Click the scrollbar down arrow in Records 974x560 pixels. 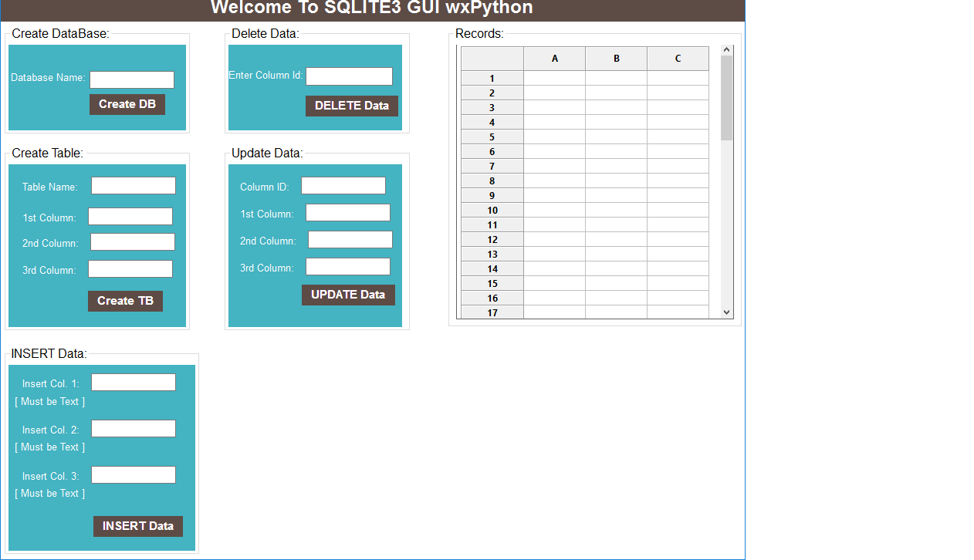click(726, 312)
